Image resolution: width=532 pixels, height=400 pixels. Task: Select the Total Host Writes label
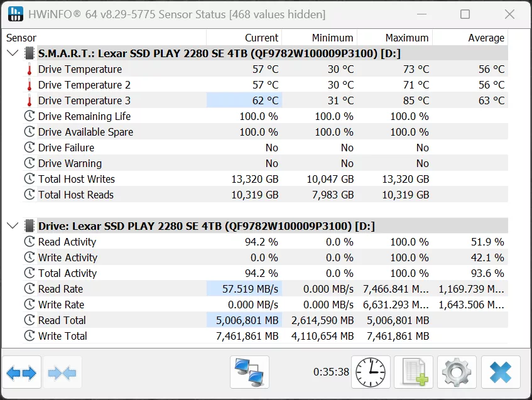point(77,179)
